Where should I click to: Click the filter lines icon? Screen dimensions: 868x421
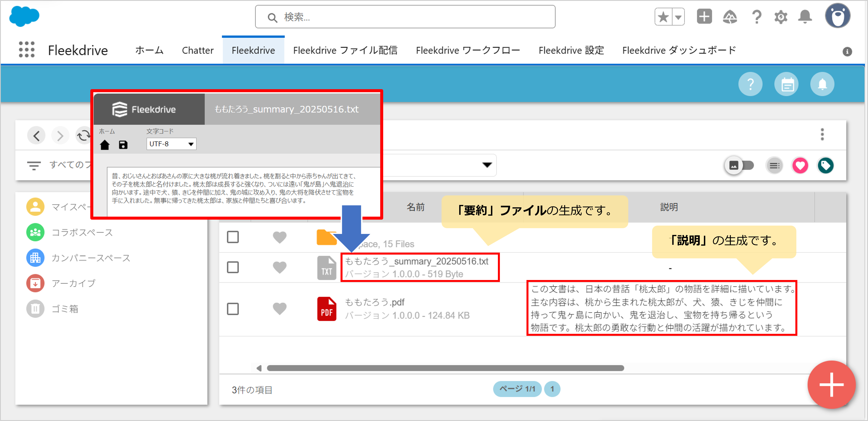click(x=34, y=165)
